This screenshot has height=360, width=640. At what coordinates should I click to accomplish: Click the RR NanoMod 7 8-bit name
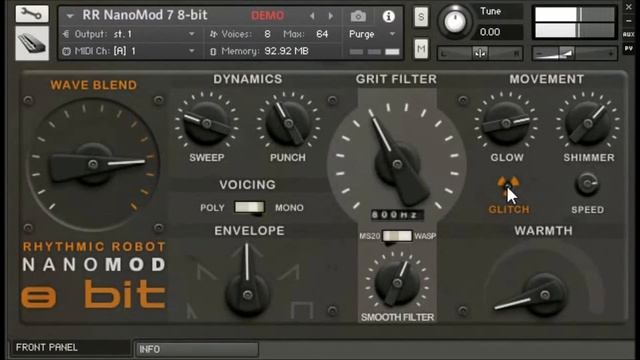(x=145, y=15)
